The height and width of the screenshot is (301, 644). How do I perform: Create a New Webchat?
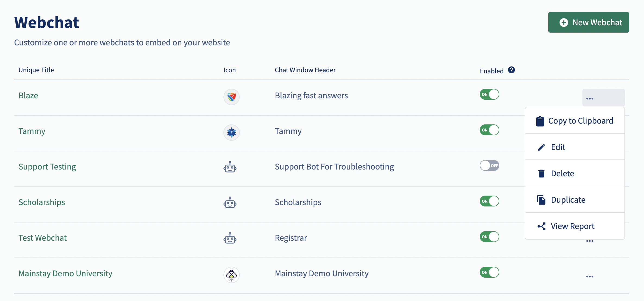point(588,22)
